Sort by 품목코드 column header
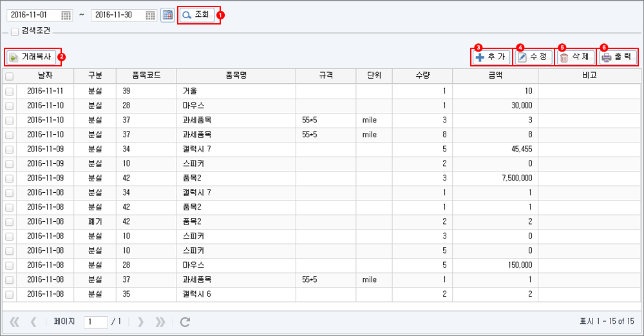The width and height of the screenshot is (644, 336). [147, 75]
